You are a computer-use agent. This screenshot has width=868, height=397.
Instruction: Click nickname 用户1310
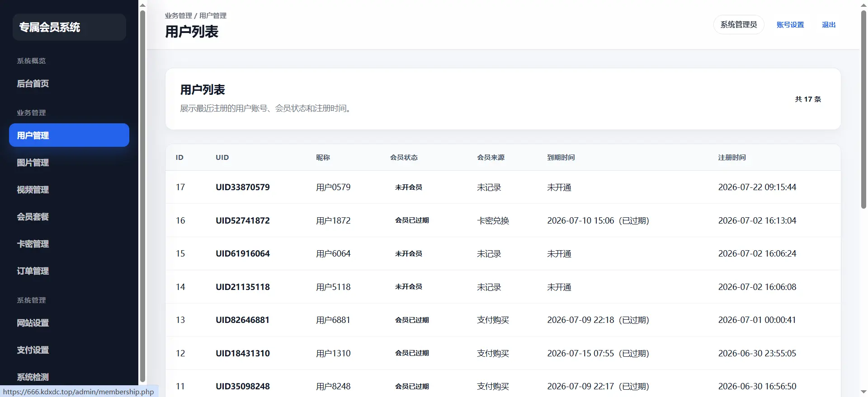pyautogui.click(x=333, y=353)
